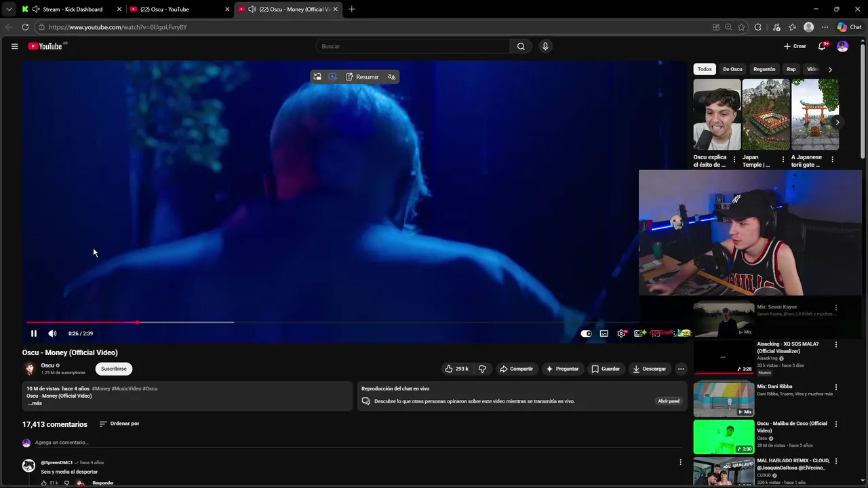Toggle the autoplay switch
This screenshot has width=868, height=488.
click(x=586, y=333)
